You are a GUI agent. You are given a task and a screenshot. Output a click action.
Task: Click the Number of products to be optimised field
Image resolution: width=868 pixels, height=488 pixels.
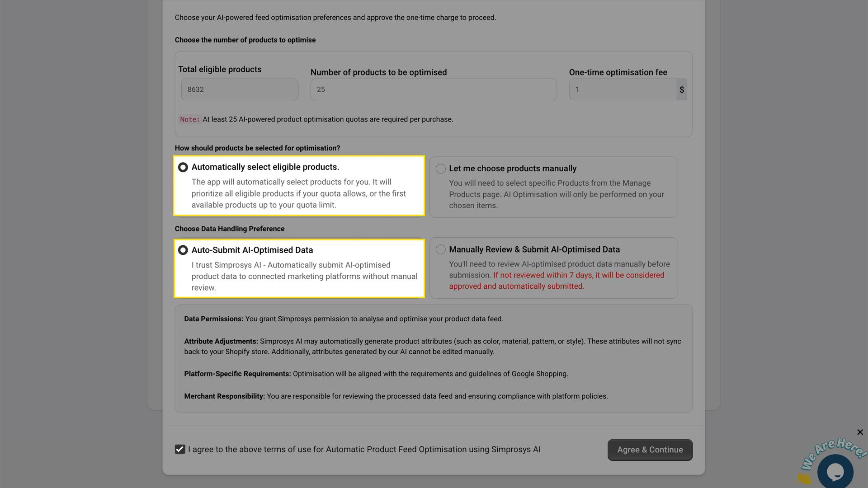tap(433, 89)
